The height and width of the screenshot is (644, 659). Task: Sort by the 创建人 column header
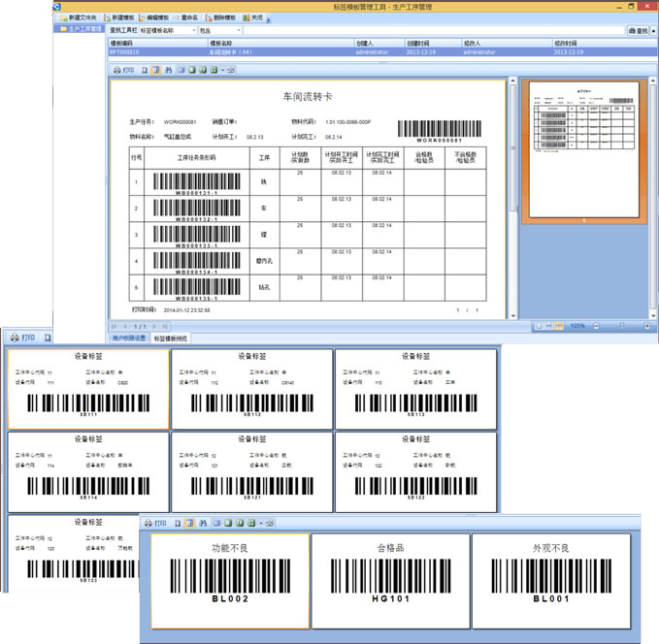pyautogui.click(x=379, y=44)
